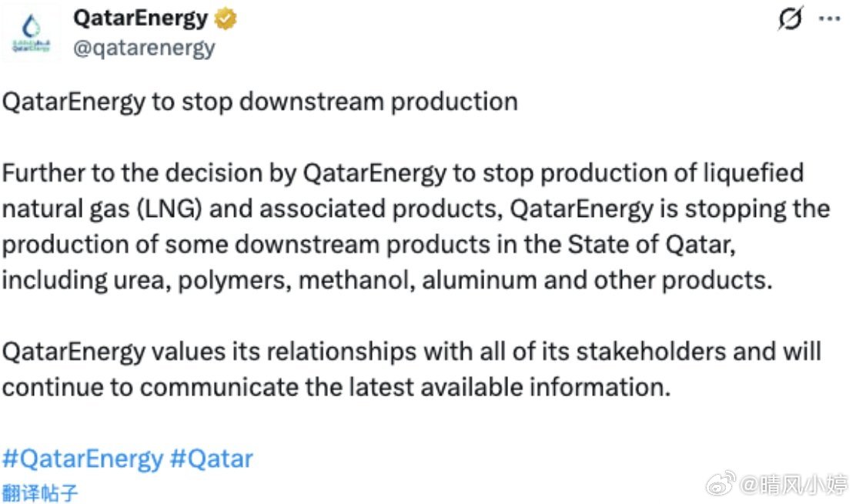Open the QatarEnergy profile avatar

point(32,32)
